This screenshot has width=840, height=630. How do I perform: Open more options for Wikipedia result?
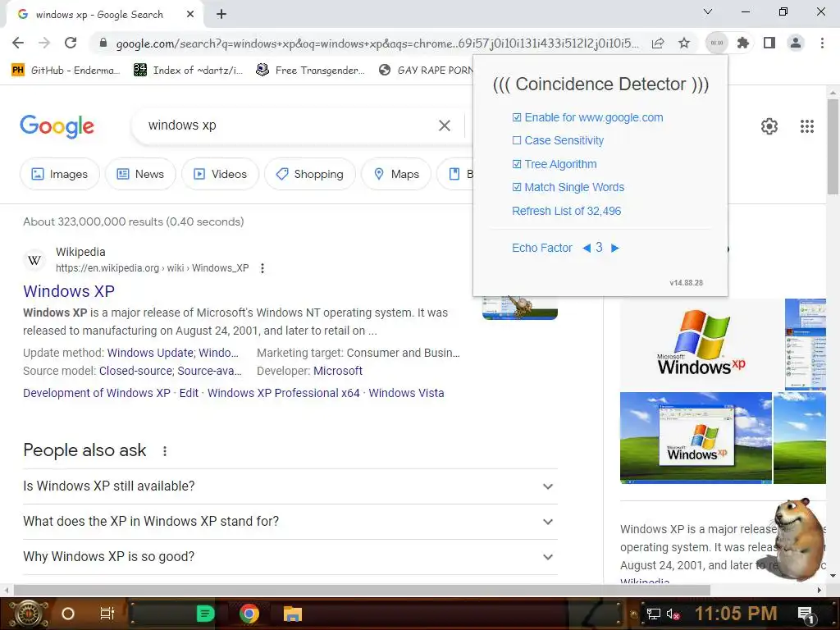262,268
